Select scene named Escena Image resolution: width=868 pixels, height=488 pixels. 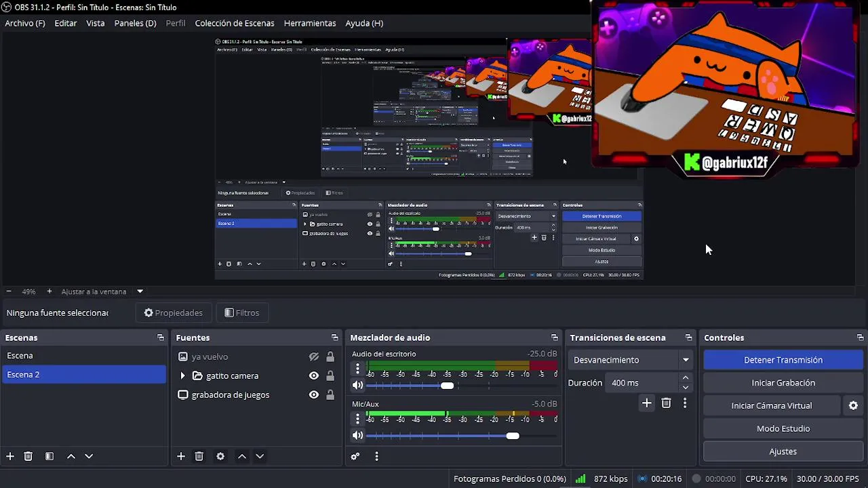84,355
